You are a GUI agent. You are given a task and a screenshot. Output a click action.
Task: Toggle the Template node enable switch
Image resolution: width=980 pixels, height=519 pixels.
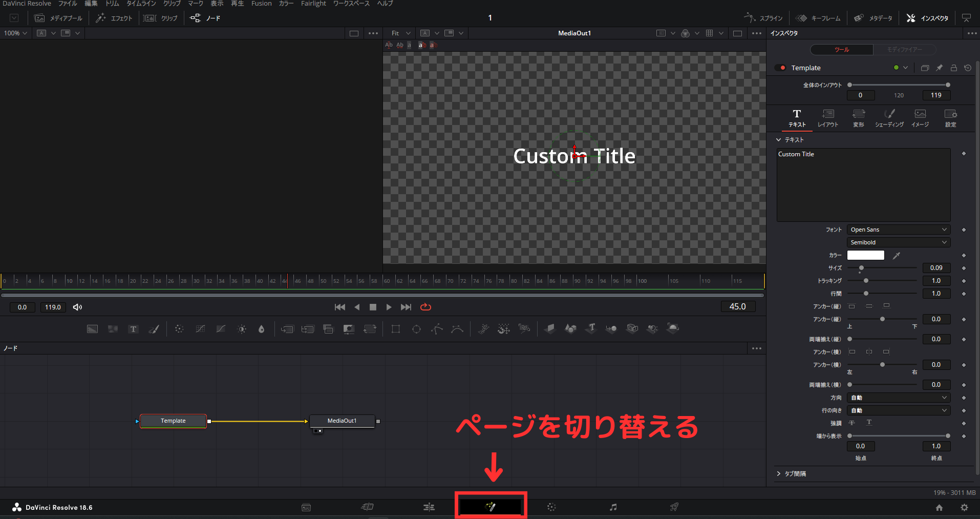780,68
